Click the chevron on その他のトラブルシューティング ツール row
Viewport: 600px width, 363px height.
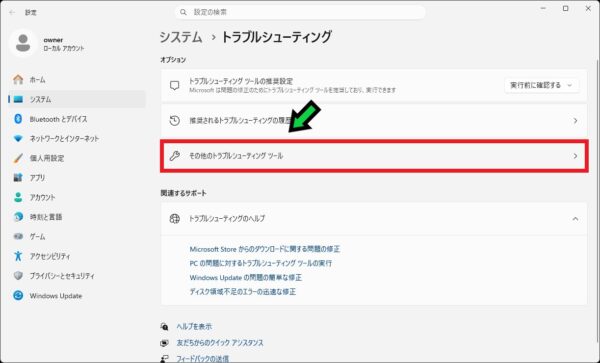(x=575, y=156)
